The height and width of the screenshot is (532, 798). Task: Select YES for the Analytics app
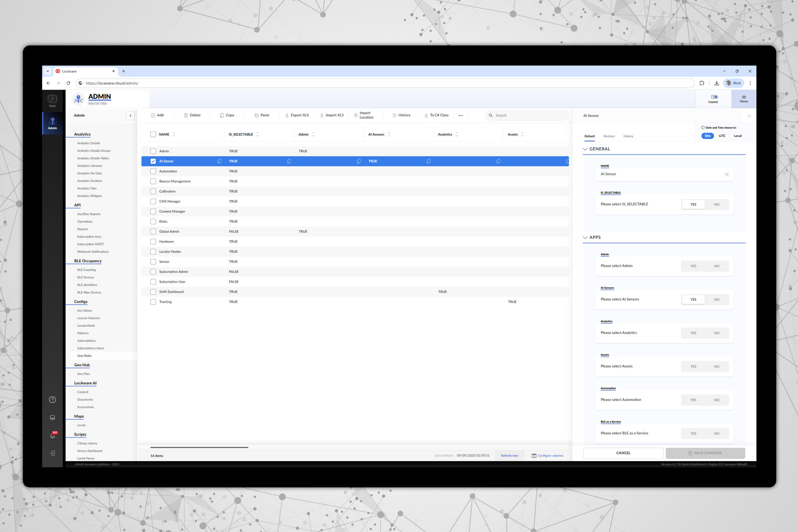(x=693, y=333)
